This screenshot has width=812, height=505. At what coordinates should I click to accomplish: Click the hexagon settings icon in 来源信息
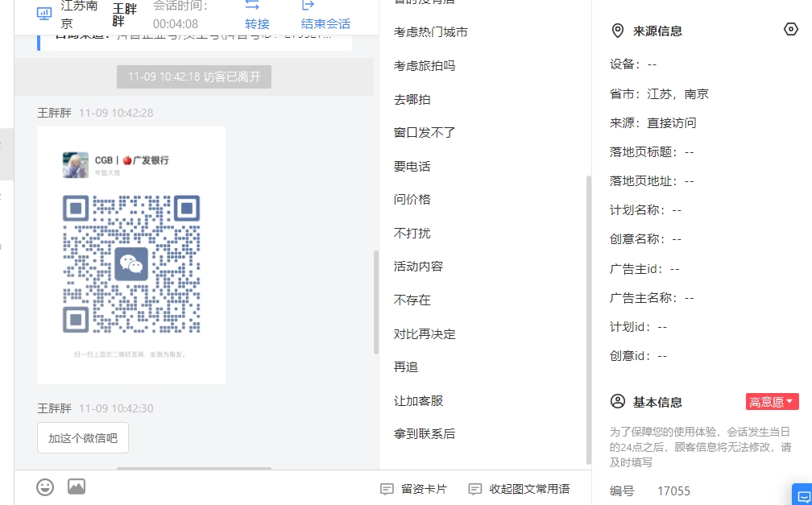point(791,29)
